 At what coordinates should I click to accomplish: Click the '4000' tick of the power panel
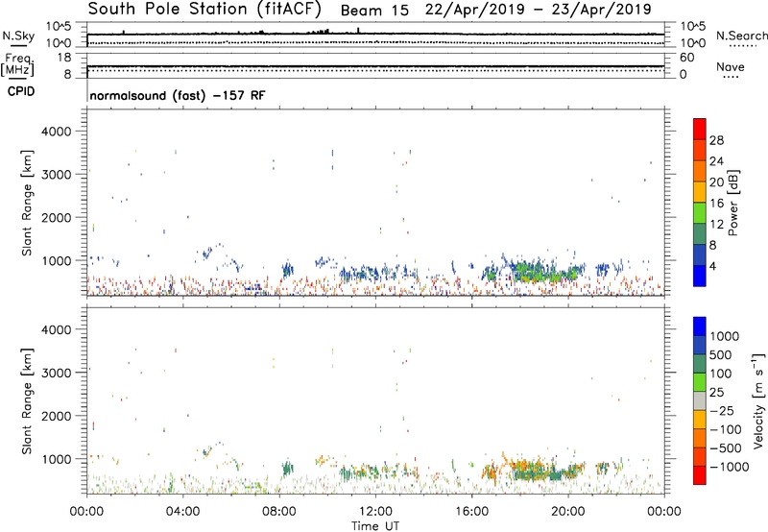coord(57,132)
